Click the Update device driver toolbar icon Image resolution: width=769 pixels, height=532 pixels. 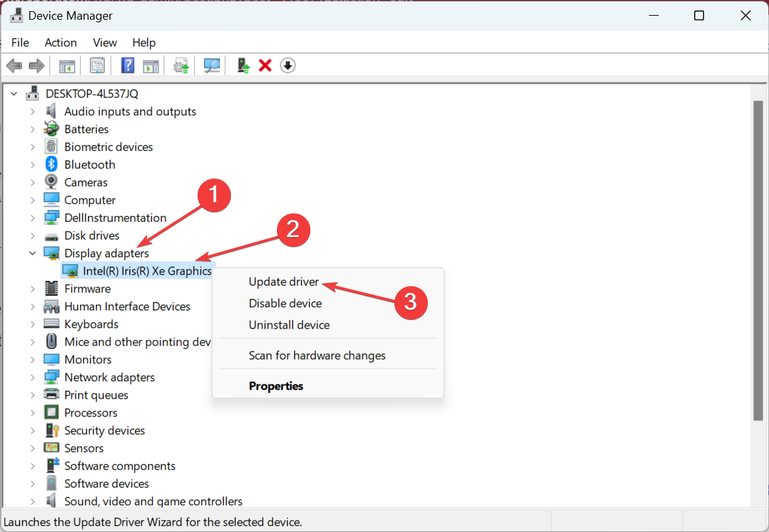[181, 65]
